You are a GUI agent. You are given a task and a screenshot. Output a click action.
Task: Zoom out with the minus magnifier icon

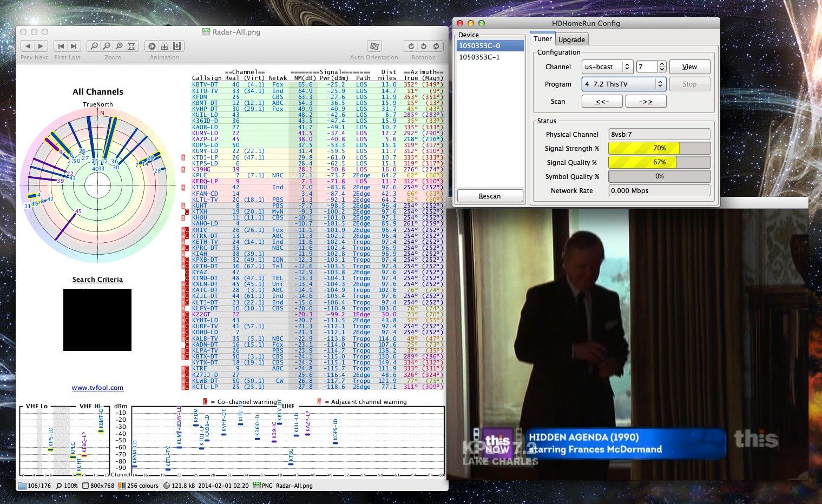click(x=107, y=47)
